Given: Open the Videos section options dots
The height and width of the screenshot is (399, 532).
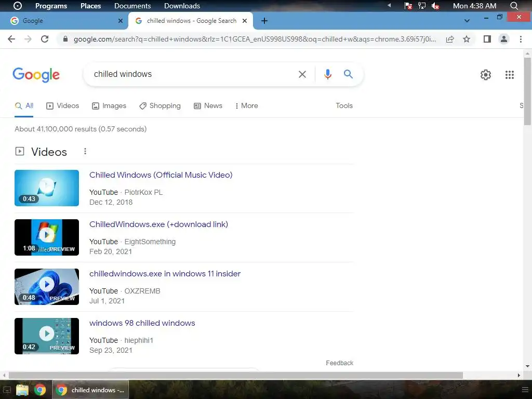Looking at the screenshot, I should pyautogui.click(x=85, y=151).
